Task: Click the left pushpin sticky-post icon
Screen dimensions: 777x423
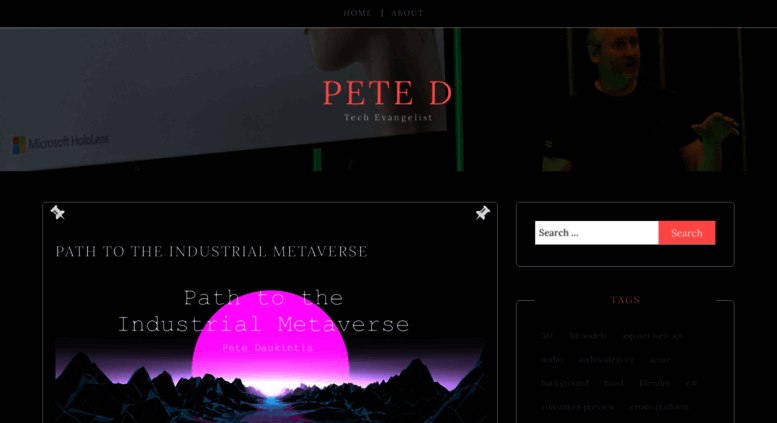Action: 57,212
